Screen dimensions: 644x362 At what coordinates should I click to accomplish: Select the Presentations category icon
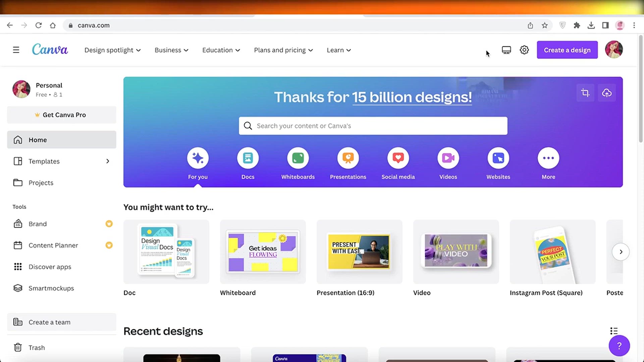click(348, 158)
